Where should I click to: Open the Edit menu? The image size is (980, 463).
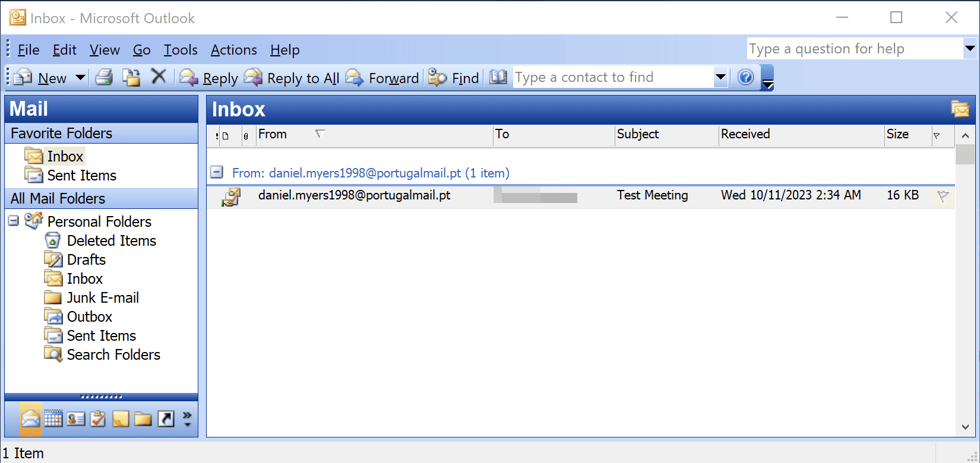pyautogui.click(x=64, y=50)
